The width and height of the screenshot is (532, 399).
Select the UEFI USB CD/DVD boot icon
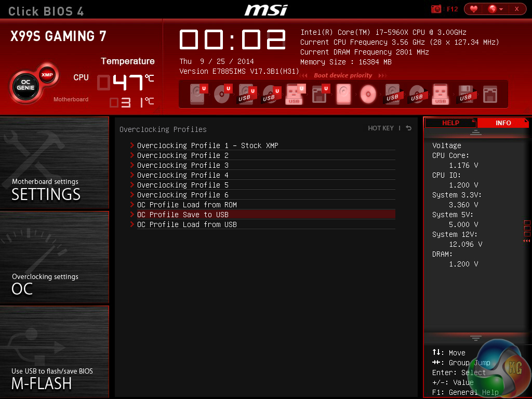click(271, 95)
